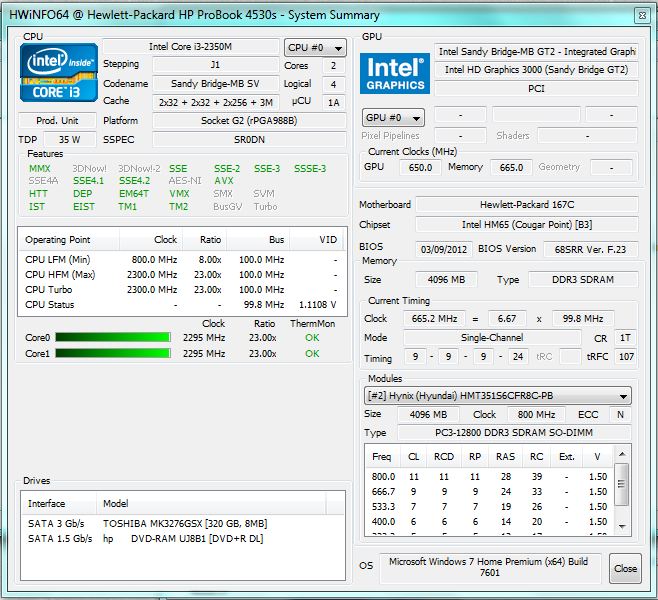Screen dimensions: 658x600
Task: Click the timing table scrollbar thumb
Action: tap(622, 484)
